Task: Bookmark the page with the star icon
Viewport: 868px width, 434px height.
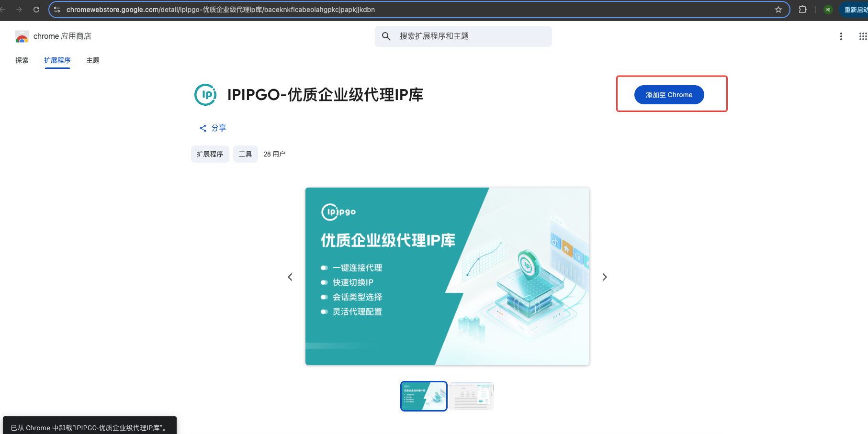Action: 778,9
